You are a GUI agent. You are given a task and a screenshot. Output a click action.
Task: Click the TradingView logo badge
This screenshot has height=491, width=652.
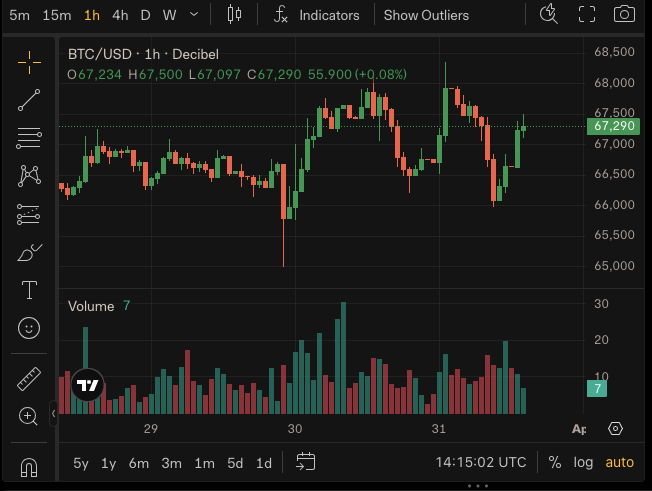[x=88, y=385]
